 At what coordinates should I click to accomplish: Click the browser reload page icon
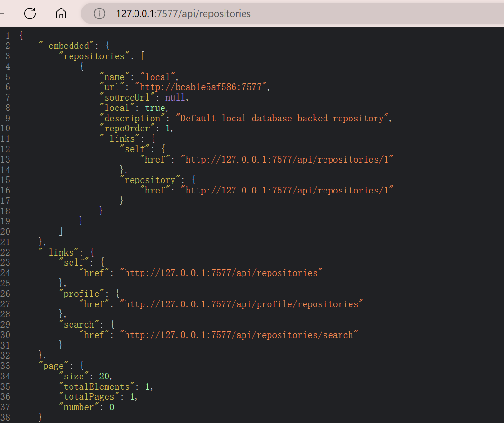click(x=30, y=14)
